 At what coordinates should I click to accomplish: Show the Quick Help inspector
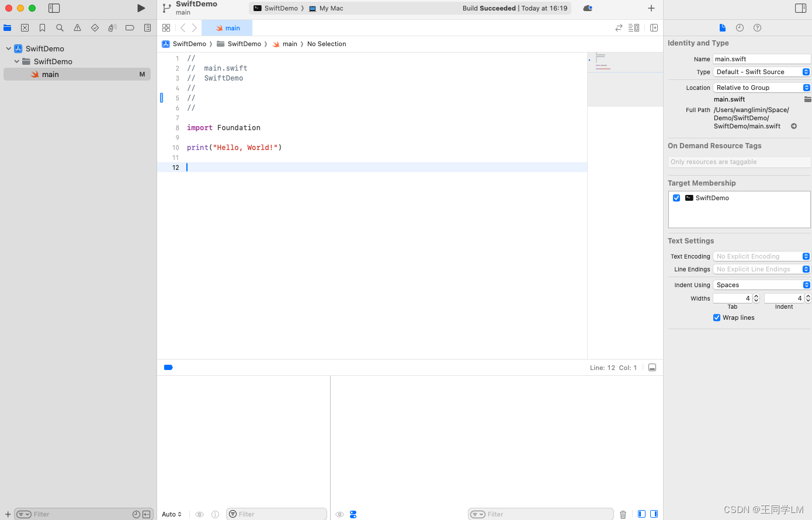pos(757,27)
